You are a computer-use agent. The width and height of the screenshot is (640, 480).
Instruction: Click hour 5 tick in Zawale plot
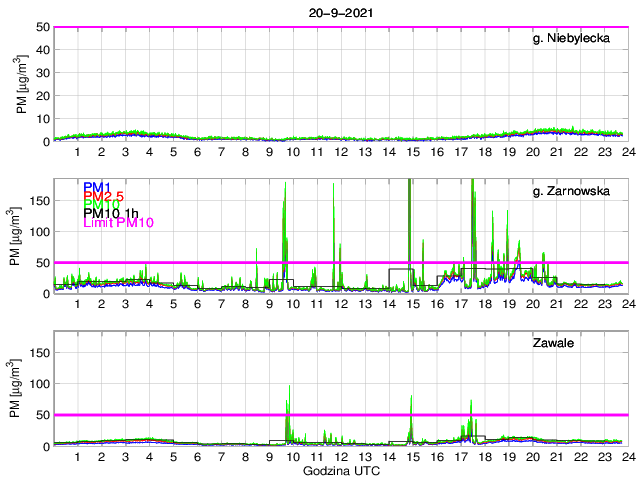(173, 457)
